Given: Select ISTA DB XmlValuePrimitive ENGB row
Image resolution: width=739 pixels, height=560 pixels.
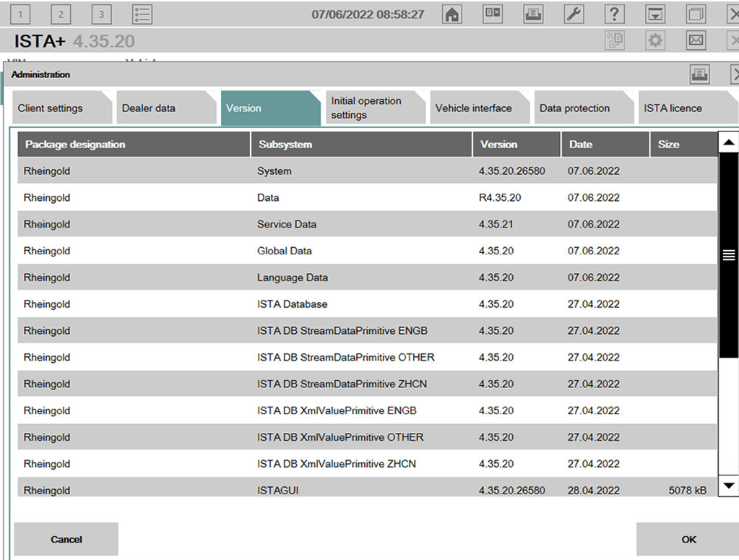Looking at the screenshot, I should (x=367, y=410).
